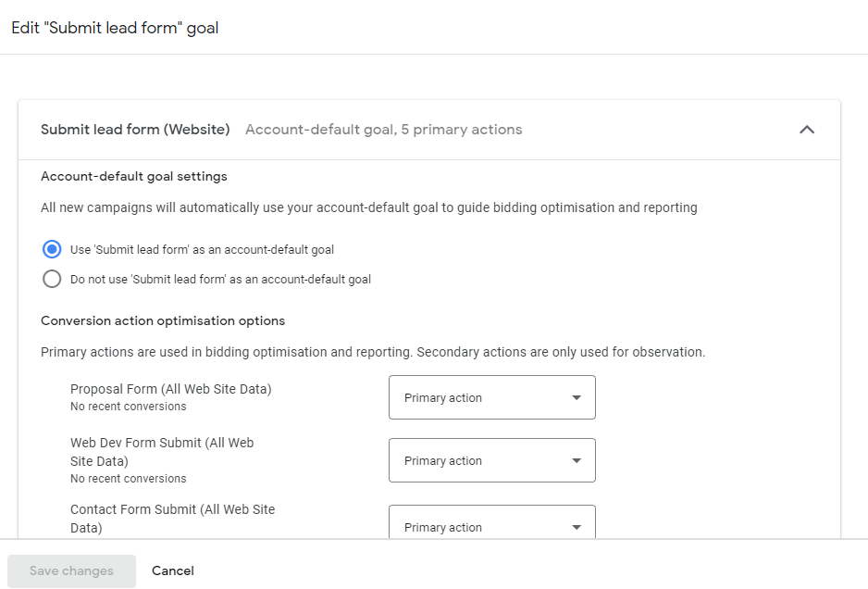This screenshot has width=868, height=589.
Task: Click the "Conversion action optimisation options" heading
Action: pos(163,320)
